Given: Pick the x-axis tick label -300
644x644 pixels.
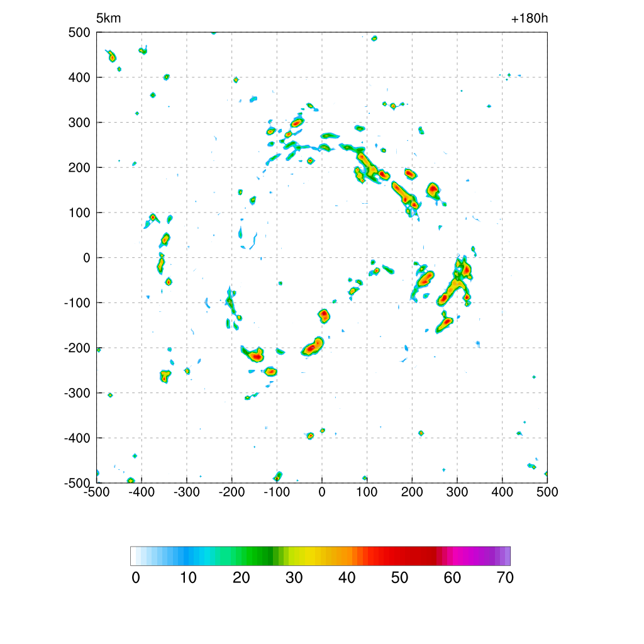Looking at the screenshot, I should point(187,492).
